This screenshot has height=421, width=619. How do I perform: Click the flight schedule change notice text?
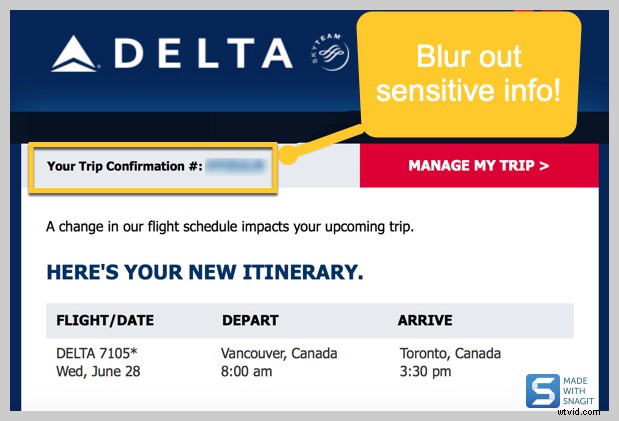[230, 226]
